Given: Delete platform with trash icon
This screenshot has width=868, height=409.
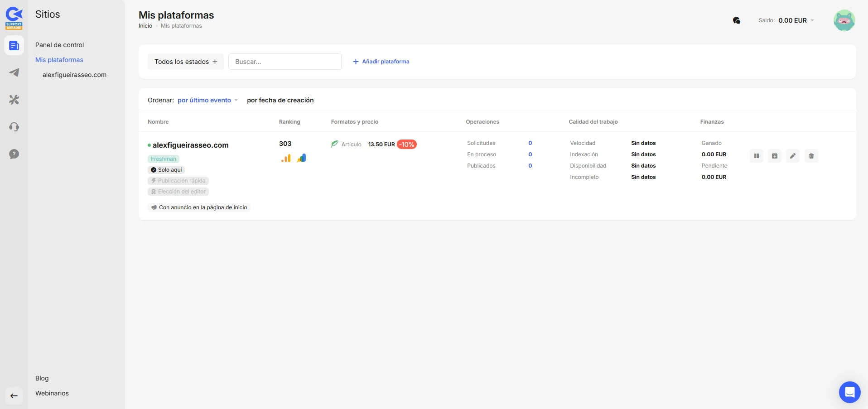Looking at the screenshot, I should point(811,156).
